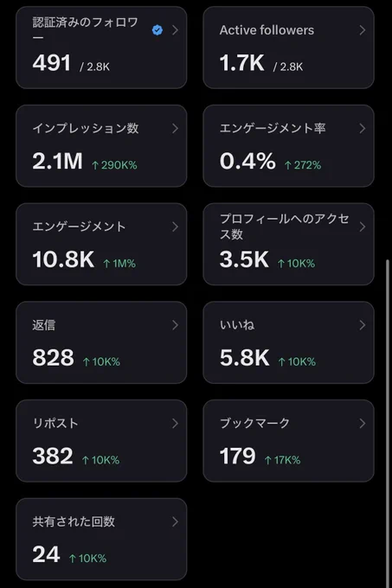Open Active followers card chevron
392x588 pixels.
coord(362,30)
